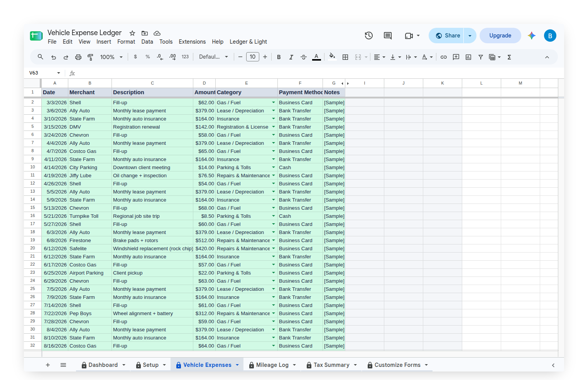
Task: Add a new sheet with plus icon
Action: [48, 365]
